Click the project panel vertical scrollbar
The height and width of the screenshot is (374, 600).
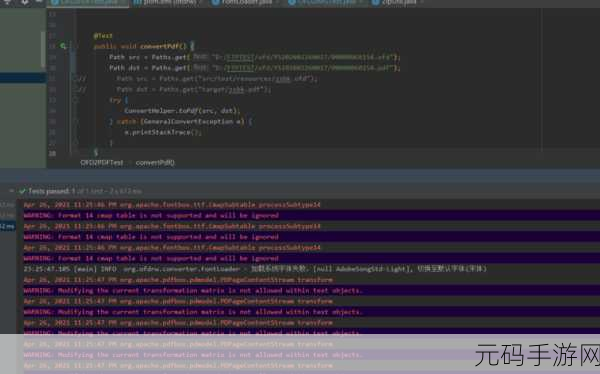(x=43, y=50)
